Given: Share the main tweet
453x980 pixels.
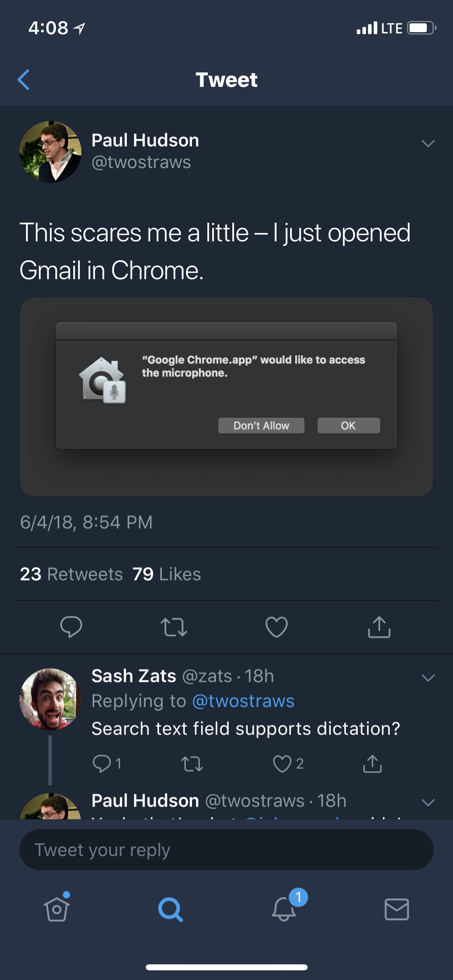Looking at the screenshot, I should point(379,627).
